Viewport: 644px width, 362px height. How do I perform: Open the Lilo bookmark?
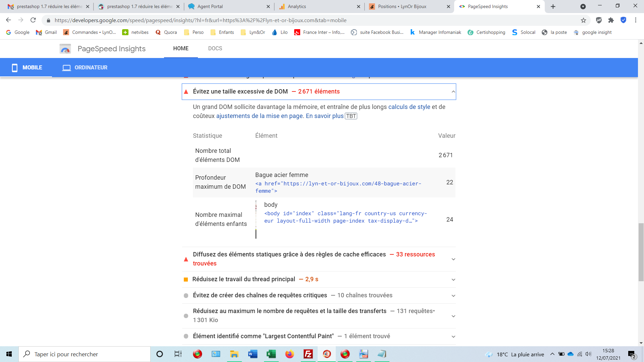click(x=280, y=32)
